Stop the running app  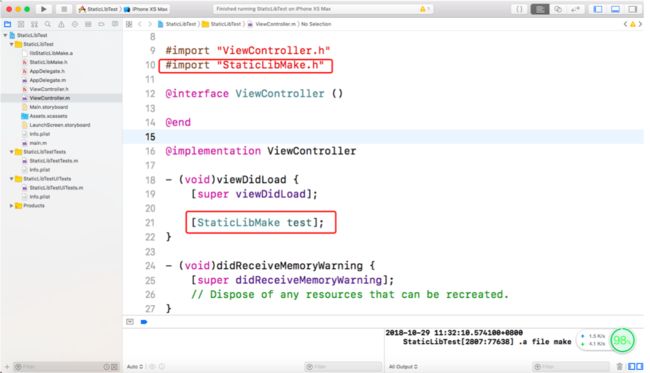pos(64,9)
